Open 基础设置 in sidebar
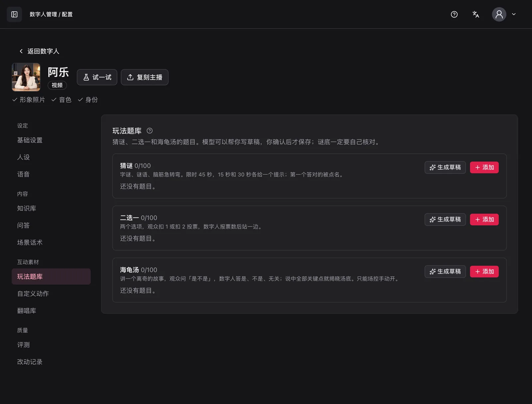532x404 pixels. (x=51, y=140)
